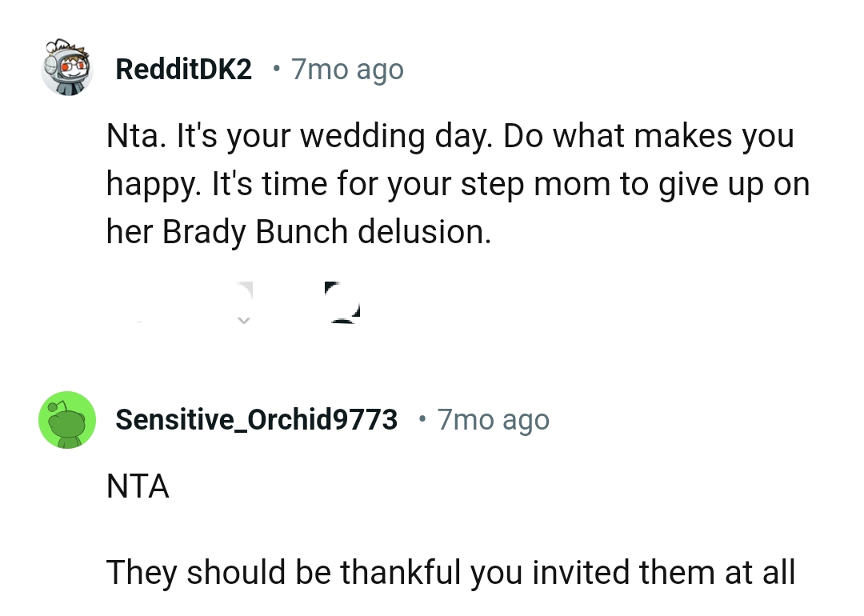Click Sensitive_Orchid9773's green avatar icon
The width and height of the screenshot is (864, 616).
(x=67, y=419)
